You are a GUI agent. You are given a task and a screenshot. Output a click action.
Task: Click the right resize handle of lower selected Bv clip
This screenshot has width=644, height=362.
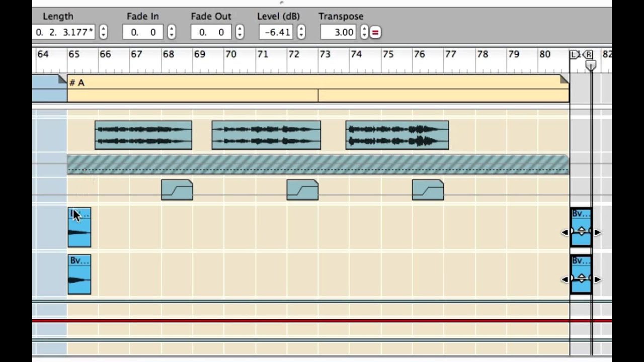pos(597,279)
